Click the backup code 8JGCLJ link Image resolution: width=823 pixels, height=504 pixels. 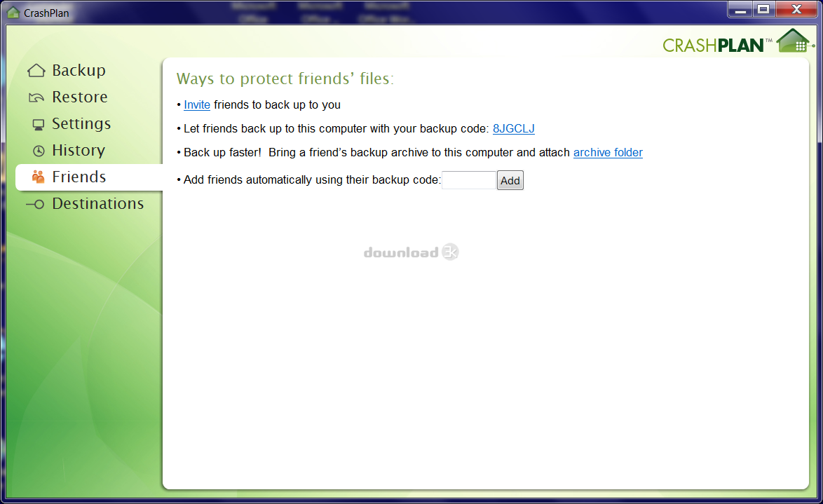[514, 129]
